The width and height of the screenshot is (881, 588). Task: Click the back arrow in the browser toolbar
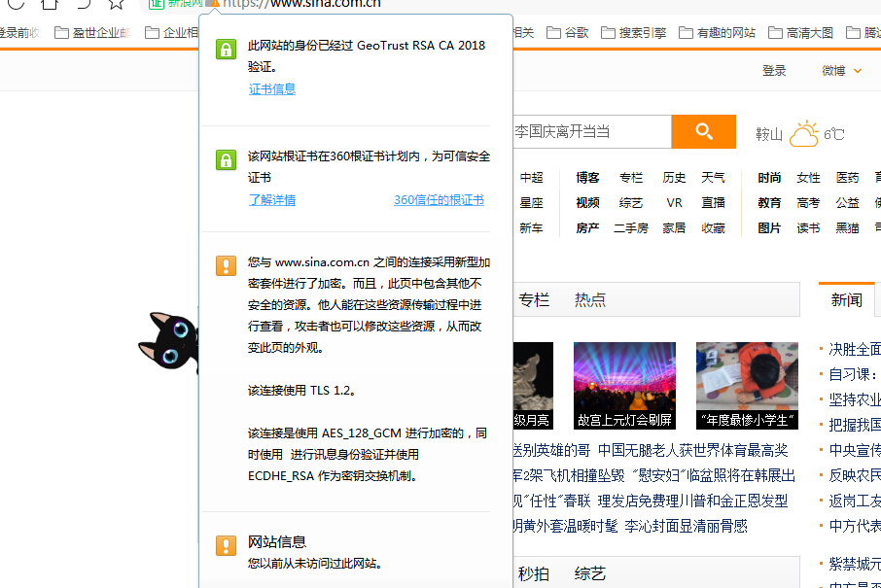pos(84,6)
